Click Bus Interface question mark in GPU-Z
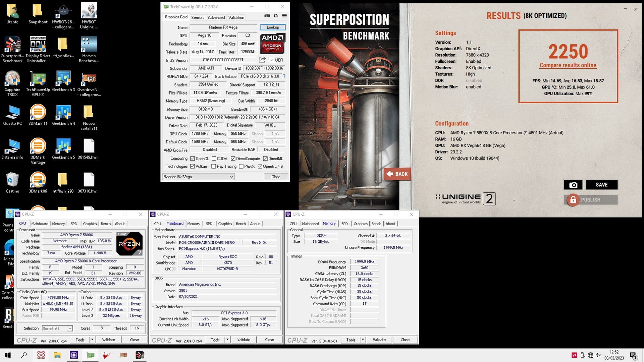This screenshot has height=362, width=644. [284, 76]
